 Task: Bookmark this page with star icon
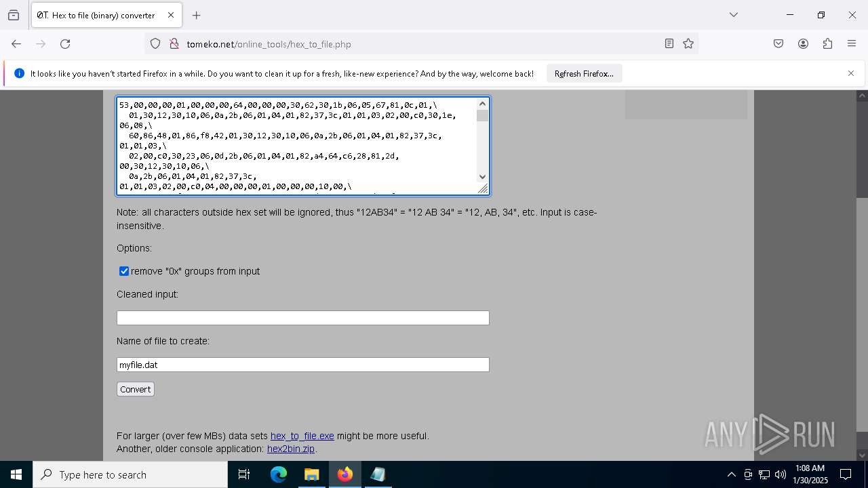[688, 44]
